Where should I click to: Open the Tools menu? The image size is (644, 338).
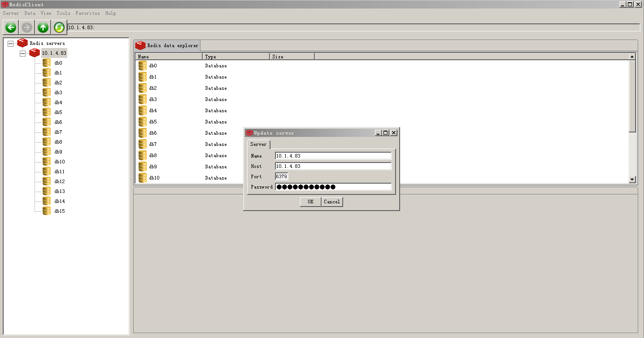63,13
